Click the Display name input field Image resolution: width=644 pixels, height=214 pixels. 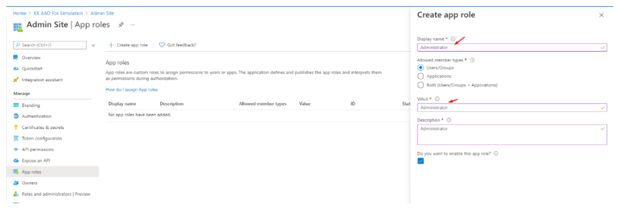[512, 47]
